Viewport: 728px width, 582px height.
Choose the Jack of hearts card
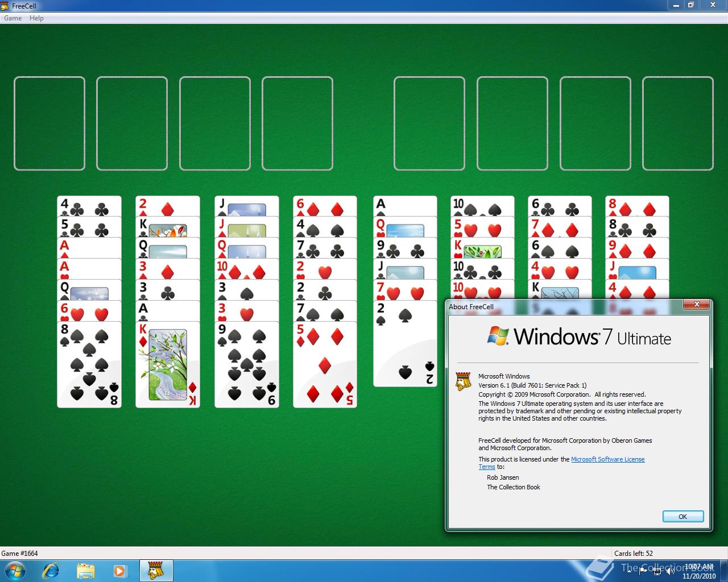[637, 269]
